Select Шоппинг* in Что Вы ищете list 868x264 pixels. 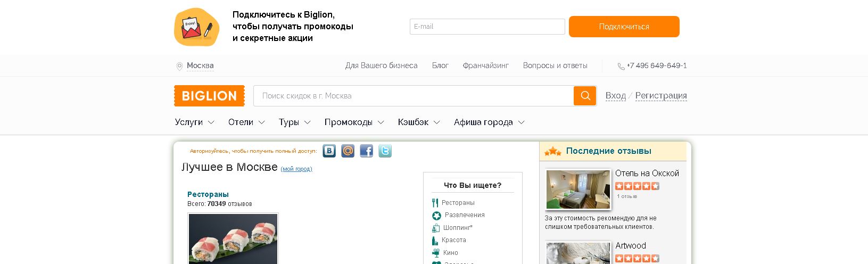pos(458,228)
